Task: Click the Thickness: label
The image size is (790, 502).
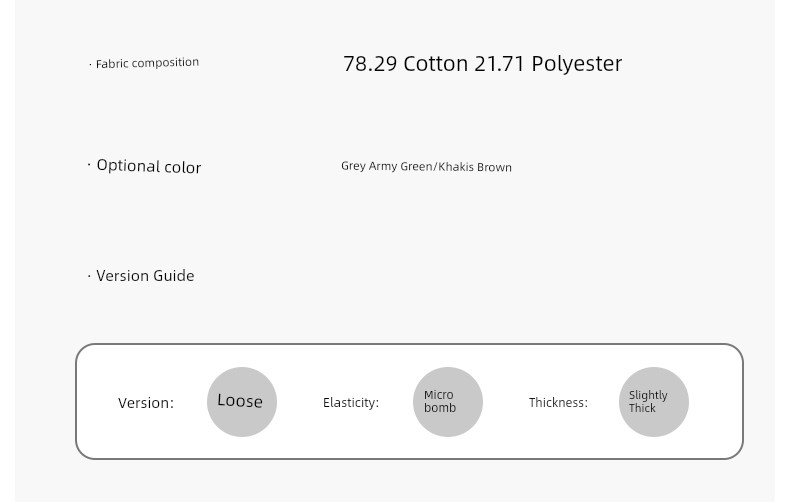Action: [558, 403]
